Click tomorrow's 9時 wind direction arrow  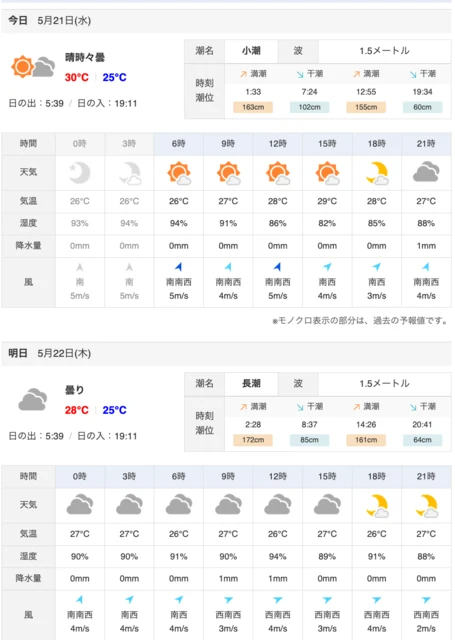[x=228, y=600]
